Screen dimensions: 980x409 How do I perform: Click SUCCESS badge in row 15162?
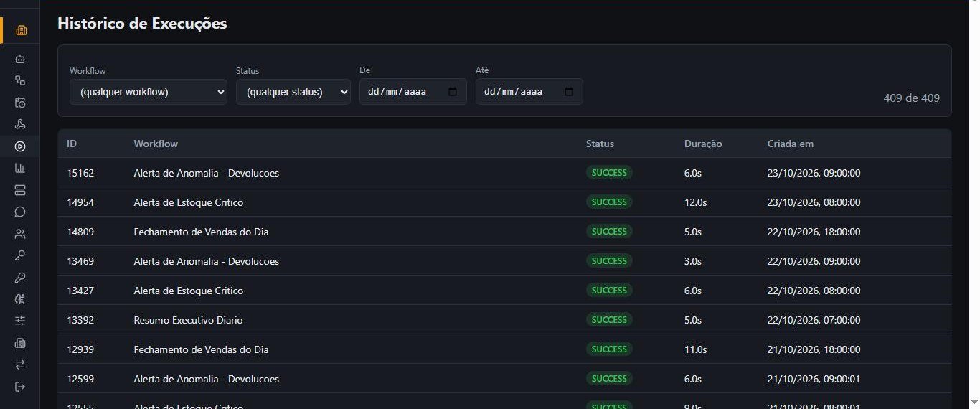[x=609, y=172]
